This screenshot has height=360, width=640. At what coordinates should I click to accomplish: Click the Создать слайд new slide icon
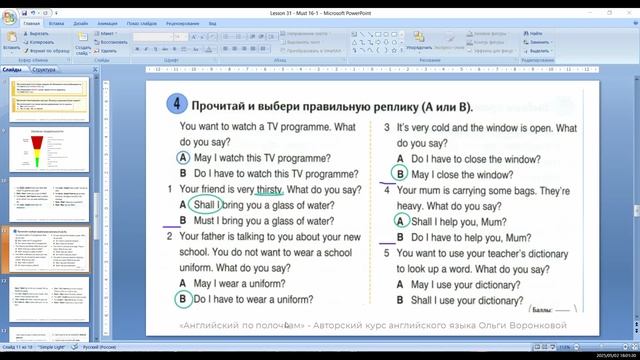click(x=82, y=37)
